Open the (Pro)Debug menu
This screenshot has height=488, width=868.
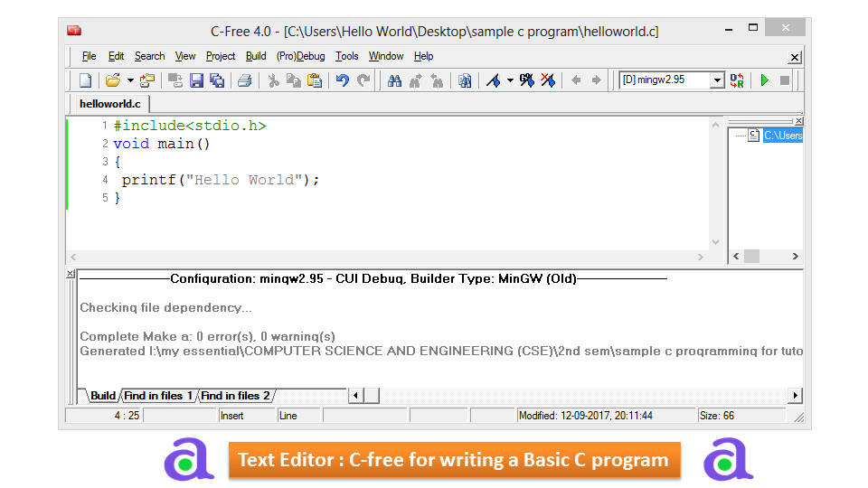(x=300, y=56)
